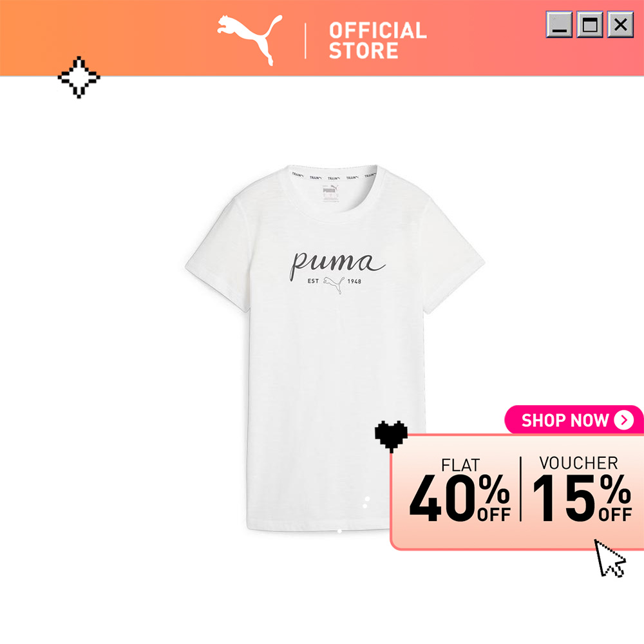This screenshot has width=644, height=644.
Task: Click the orange gradient header banner
Action: click(x=322, y=38)
